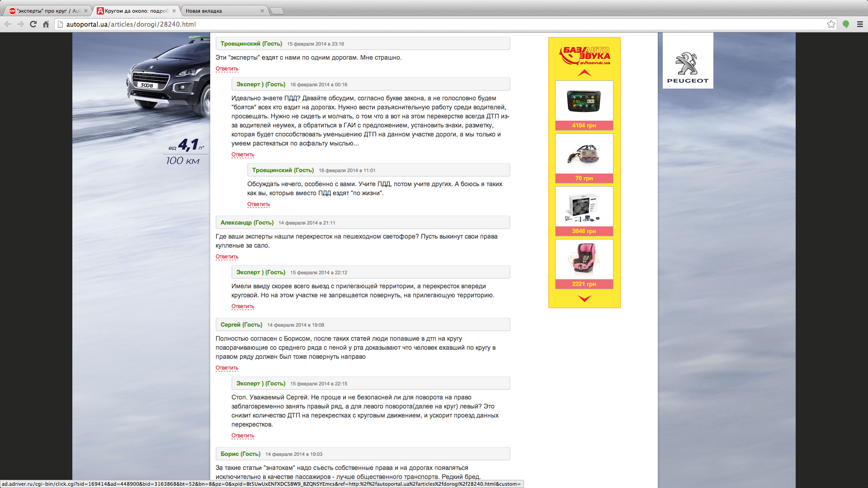Go to the browser home page

[46, 24]
